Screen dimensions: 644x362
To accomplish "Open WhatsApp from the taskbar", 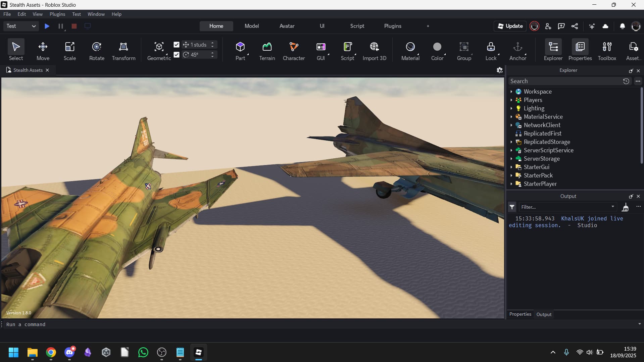I will point(143,352).
